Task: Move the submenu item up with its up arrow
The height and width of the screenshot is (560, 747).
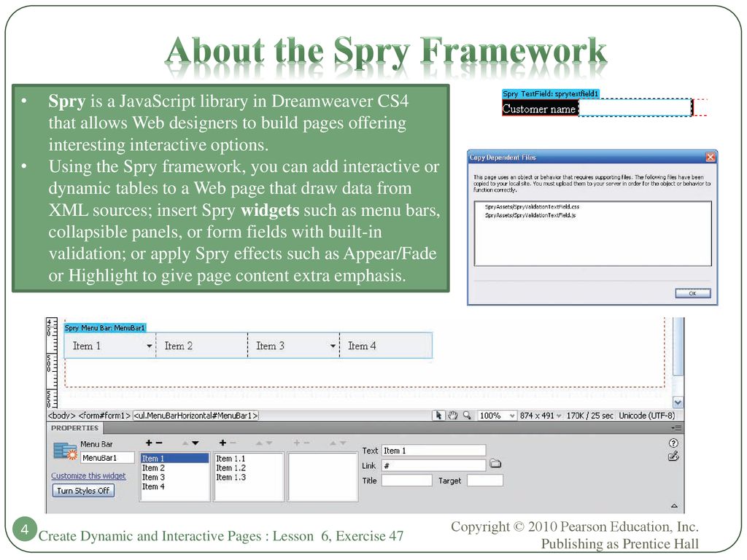Action: [259, 443]
